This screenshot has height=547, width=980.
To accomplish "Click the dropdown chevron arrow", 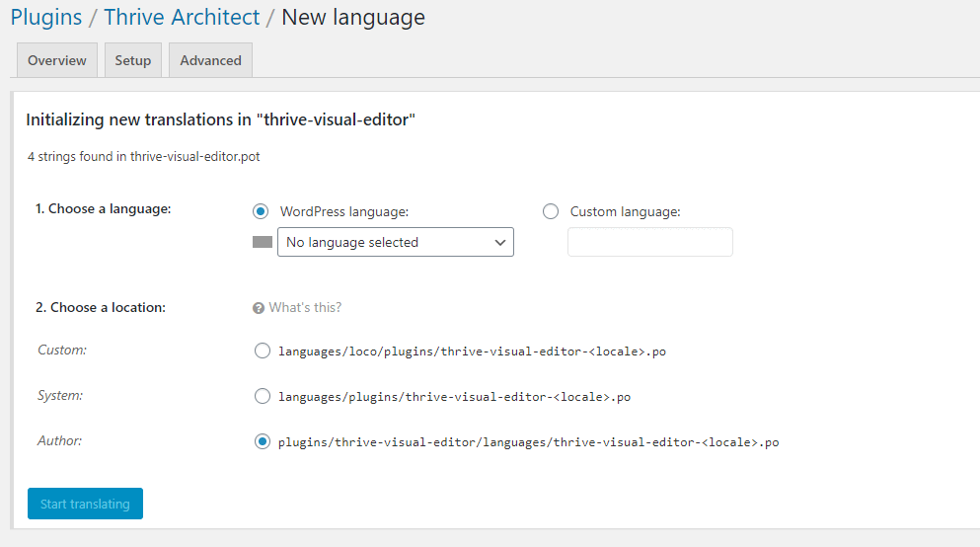I will click(x=500, y=243).
